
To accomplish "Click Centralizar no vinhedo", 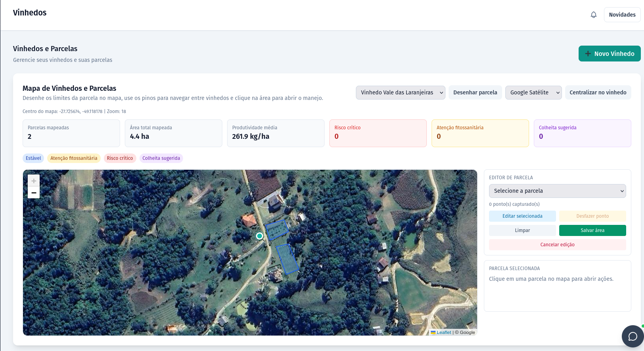I will [x=598, y=92].
